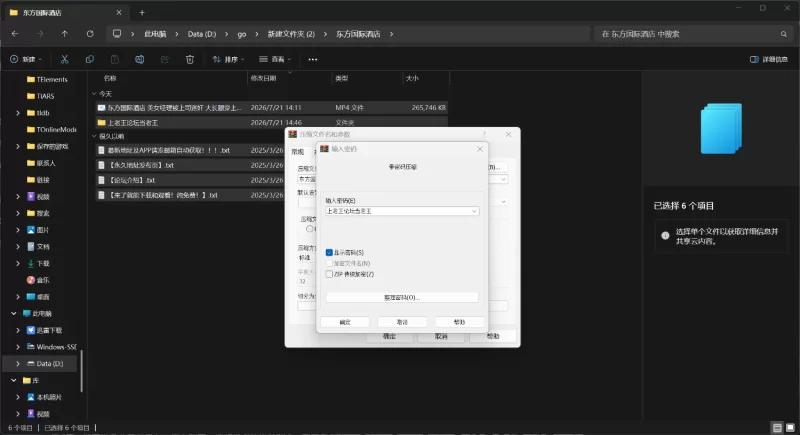Screen dimensions: 800x435
Task: Click 确定 in the 输入密码 dialog
Action: (345, 322)
